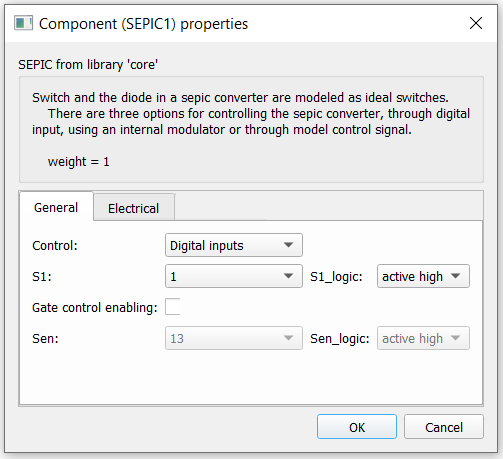Click the "weight = 1" text line
Viewport: 503px width, 459px height.
[x=78, y=162]
